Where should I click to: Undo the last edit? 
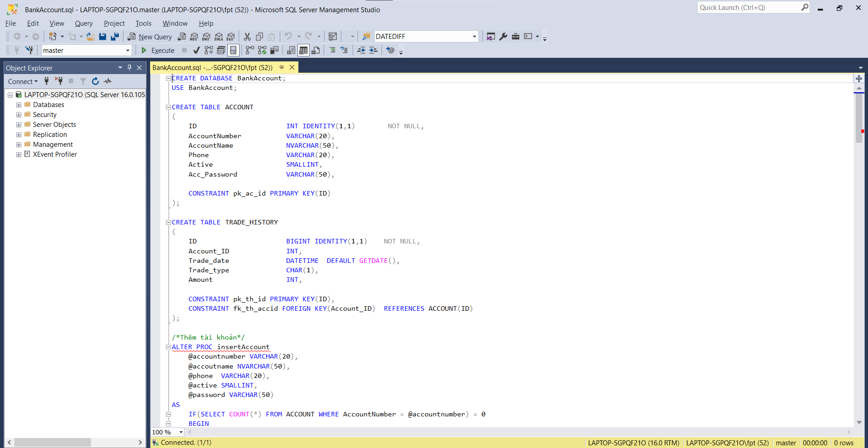click(x=288, y=37)
